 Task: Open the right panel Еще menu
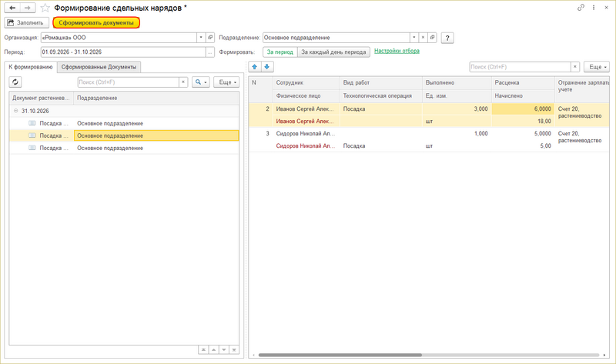pyautogui.click(x=597, y=67)
